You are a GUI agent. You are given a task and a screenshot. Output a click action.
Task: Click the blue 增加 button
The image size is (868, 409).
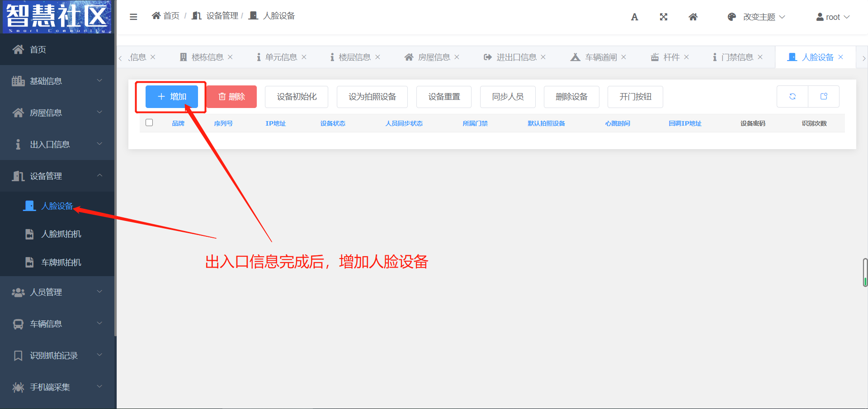[x=172, y=97]
